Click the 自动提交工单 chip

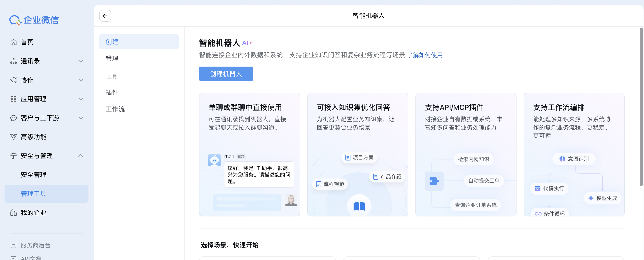click(484, 181)
